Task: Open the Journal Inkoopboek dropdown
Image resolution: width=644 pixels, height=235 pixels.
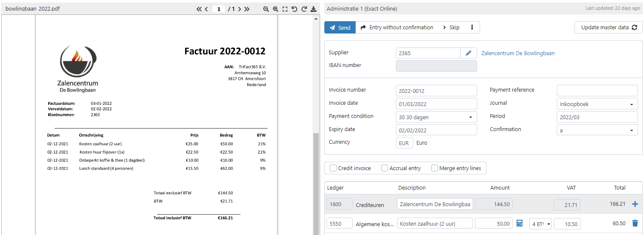Action: pos(597,104)
